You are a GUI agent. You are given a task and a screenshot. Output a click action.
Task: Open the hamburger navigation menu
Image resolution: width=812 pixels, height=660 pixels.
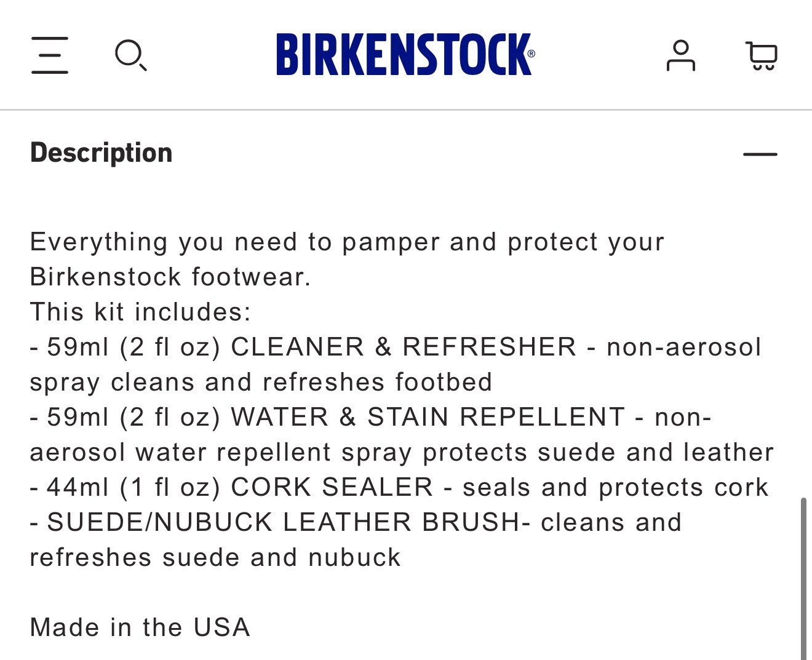50,55
